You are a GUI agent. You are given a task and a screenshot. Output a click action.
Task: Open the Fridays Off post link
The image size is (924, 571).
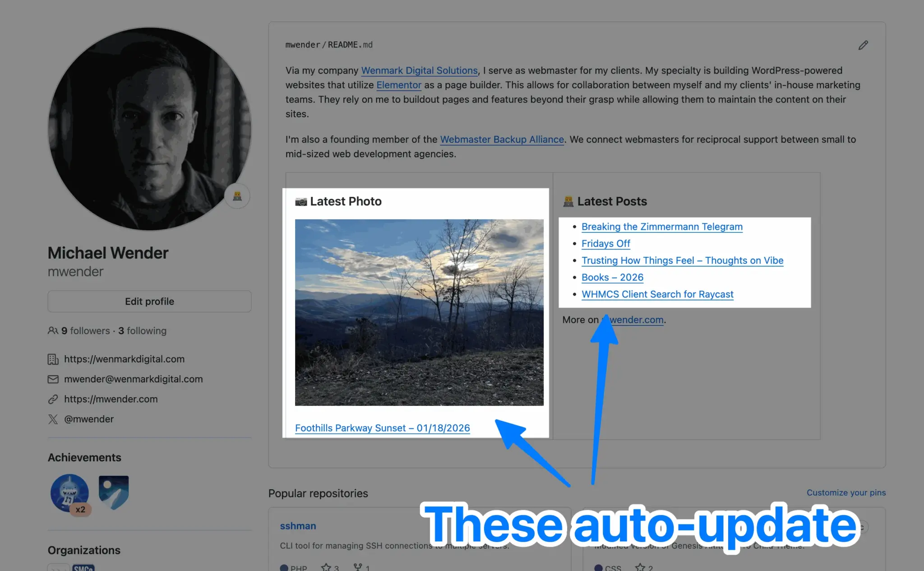click(x=605, y=243)
